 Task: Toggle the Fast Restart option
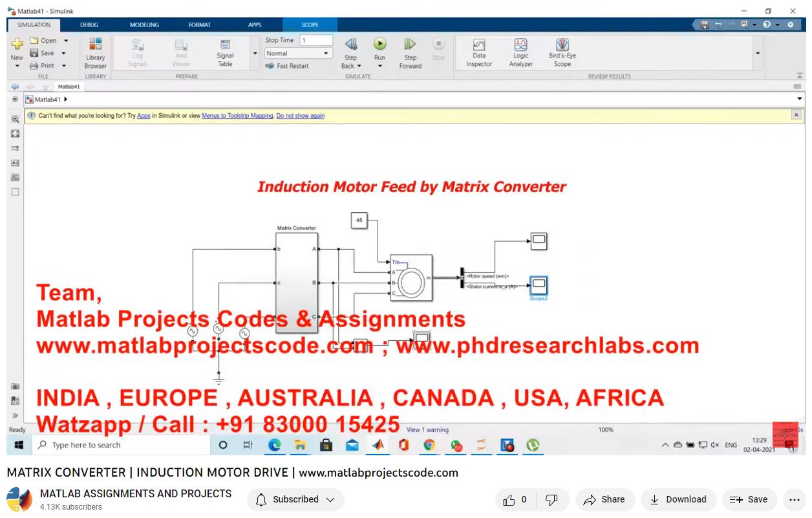pos(287,66)
